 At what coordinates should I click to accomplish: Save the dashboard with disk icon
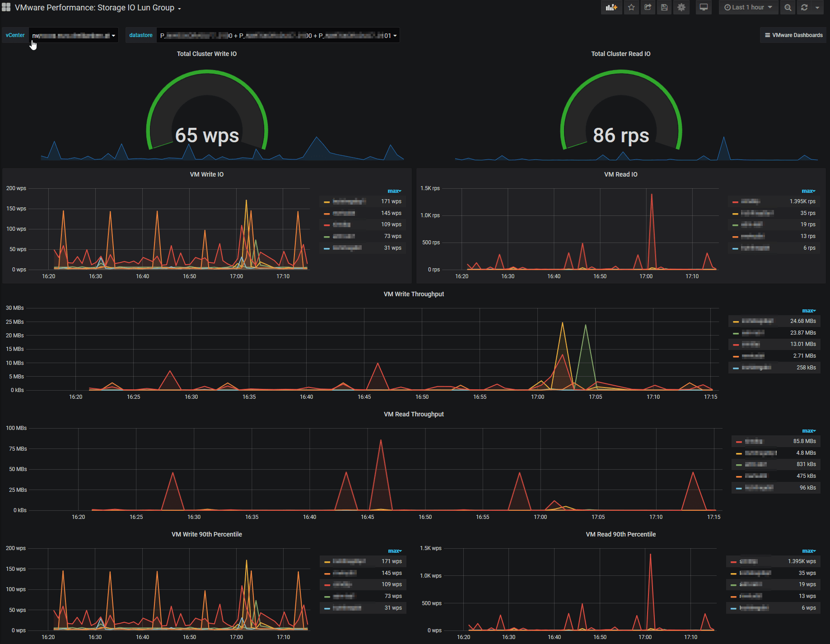click(x=664, y=7)
